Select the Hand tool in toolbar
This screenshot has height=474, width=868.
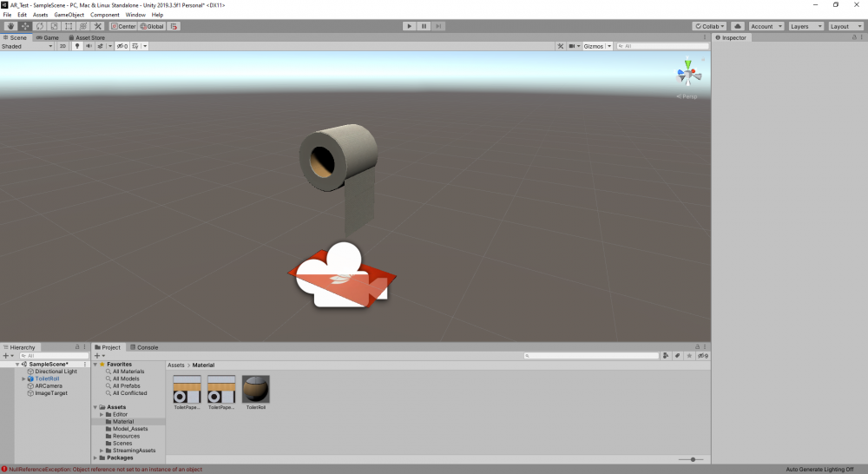click(10, 26)
